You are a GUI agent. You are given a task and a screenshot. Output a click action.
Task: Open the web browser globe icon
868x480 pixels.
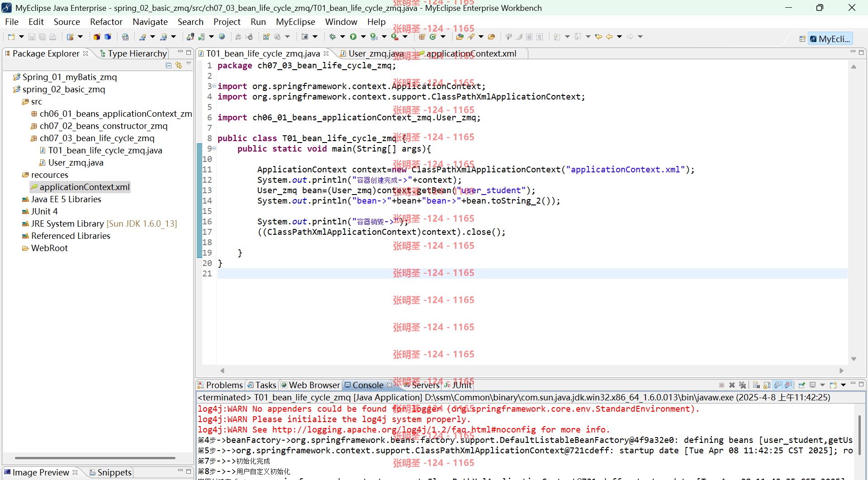(222, 37)
